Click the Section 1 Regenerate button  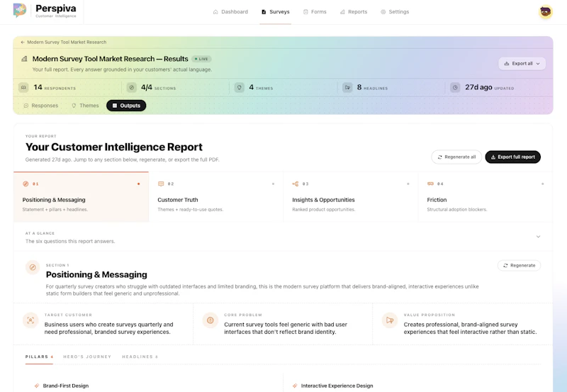(x=519, y=265)
